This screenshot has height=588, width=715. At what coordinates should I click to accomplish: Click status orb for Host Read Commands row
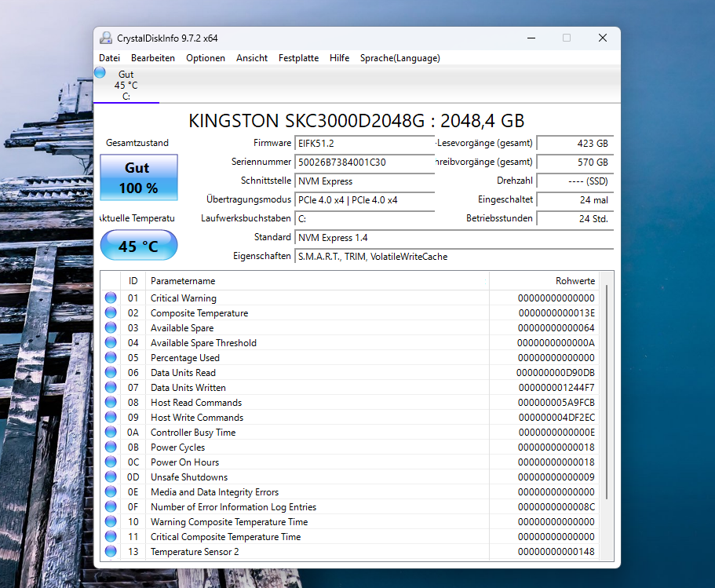[x=111, y=403]
